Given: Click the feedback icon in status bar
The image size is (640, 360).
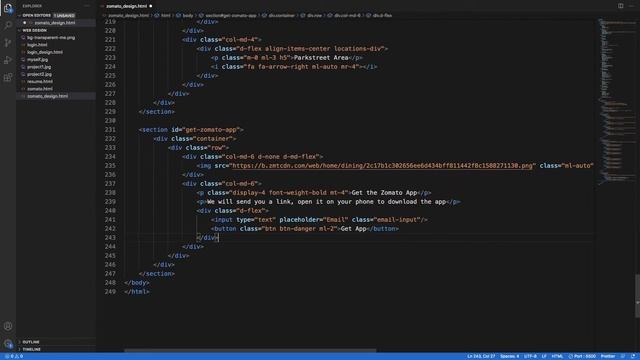Looking at the screenshot, I should click(623, 356).
